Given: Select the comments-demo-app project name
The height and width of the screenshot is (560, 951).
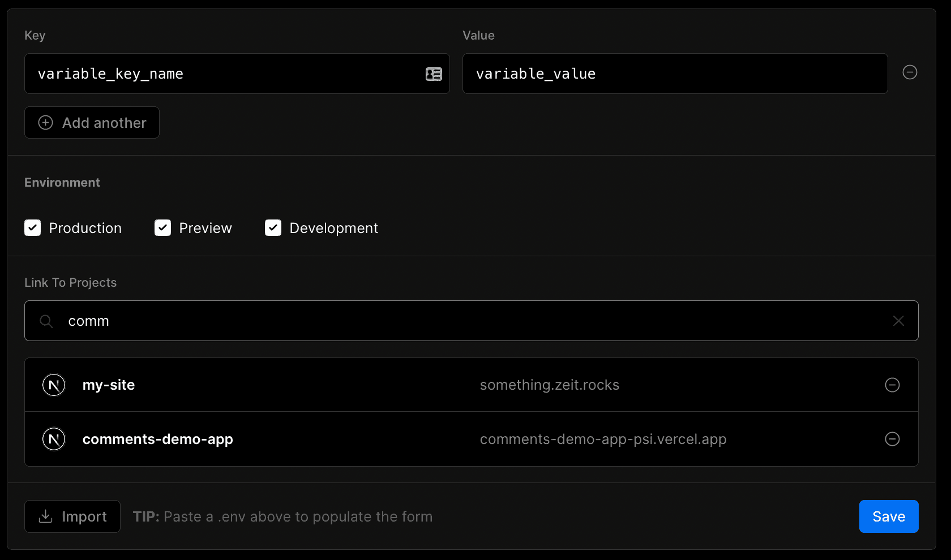Looking at the screenshot, I should [158, 440].
